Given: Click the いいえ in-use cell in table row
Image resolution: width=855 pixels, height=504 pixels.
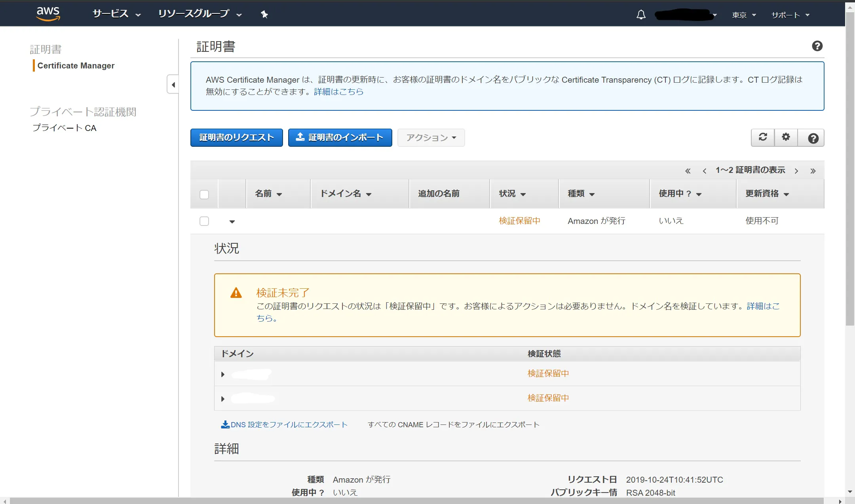Looking at the screenshot, I should click(671, 221).
